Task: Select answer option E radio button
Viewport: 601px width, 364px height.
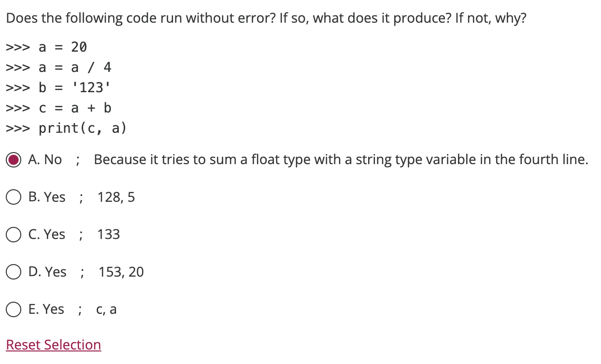Action: click(14, 309)
